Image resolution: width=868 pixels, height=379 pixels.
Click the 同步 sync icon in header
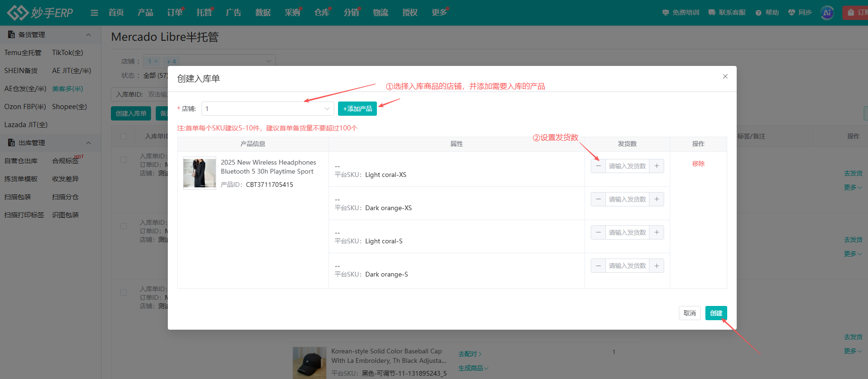(x=791, y=12)
